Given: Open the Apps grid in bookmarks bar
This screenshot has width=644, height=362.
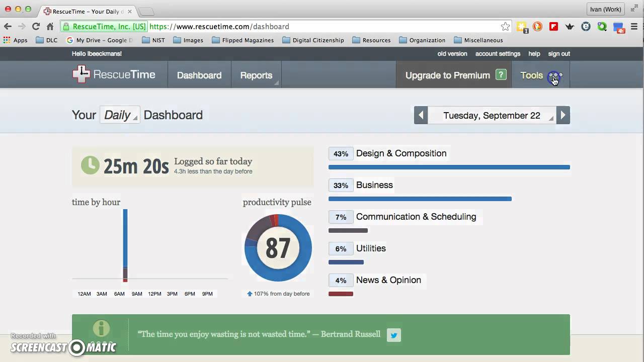Looking at the screenshot, I should pos(15,40).
